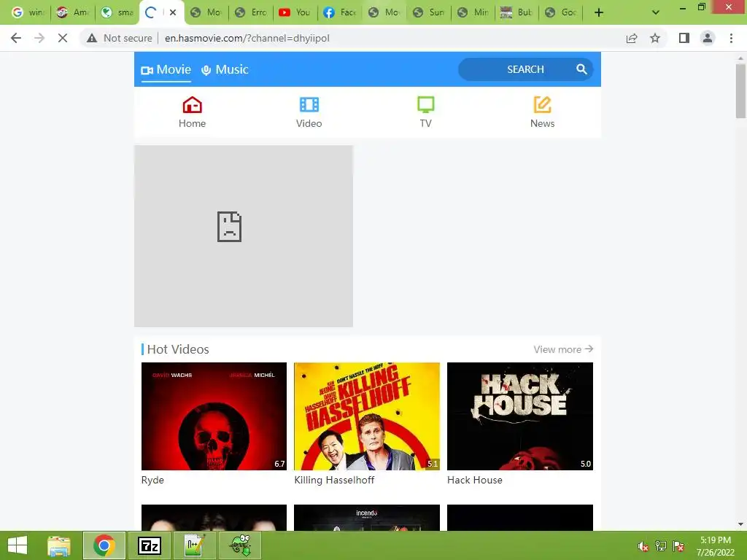Open the taskbar clock showing 5:19 PM

[715, 546]
